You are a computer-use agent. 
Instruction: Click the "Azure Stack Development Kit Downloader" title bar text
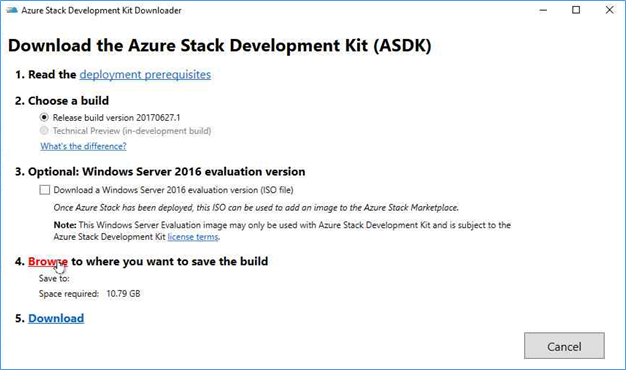tap(101, 10)
